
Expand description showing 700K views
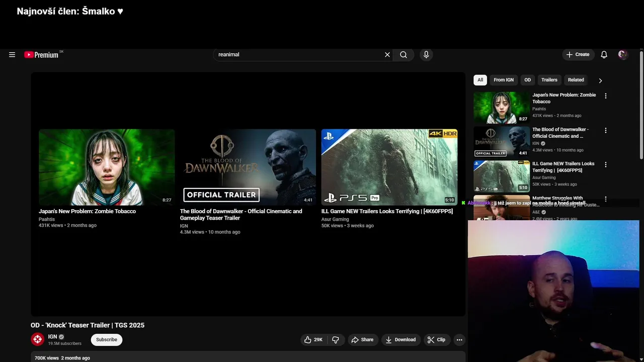248,357
